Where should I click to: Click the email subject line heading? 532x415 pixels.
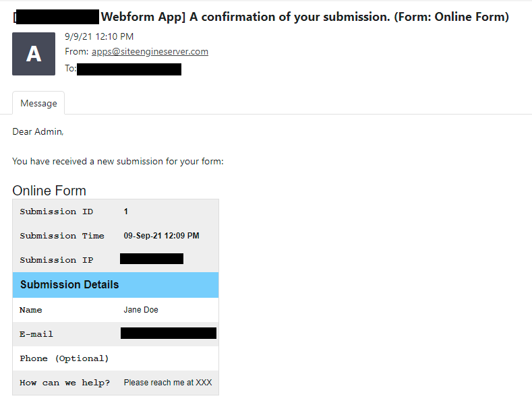260,17
